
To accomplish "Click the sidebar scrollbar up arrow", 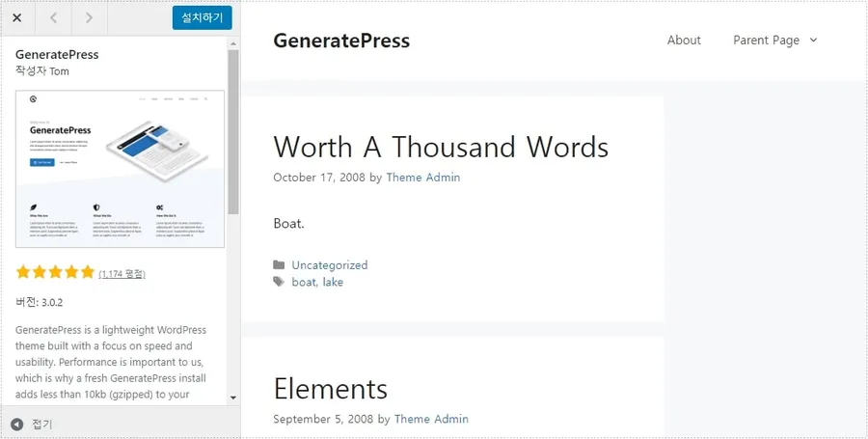I will pyautogui.click(x=233, y=43).
